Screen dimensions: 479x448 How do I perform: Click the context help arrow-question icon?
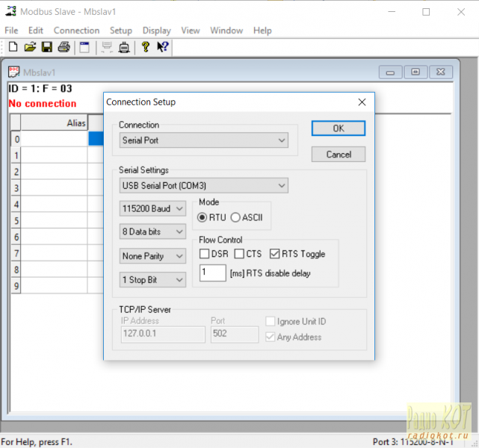[x=162, y=47]
